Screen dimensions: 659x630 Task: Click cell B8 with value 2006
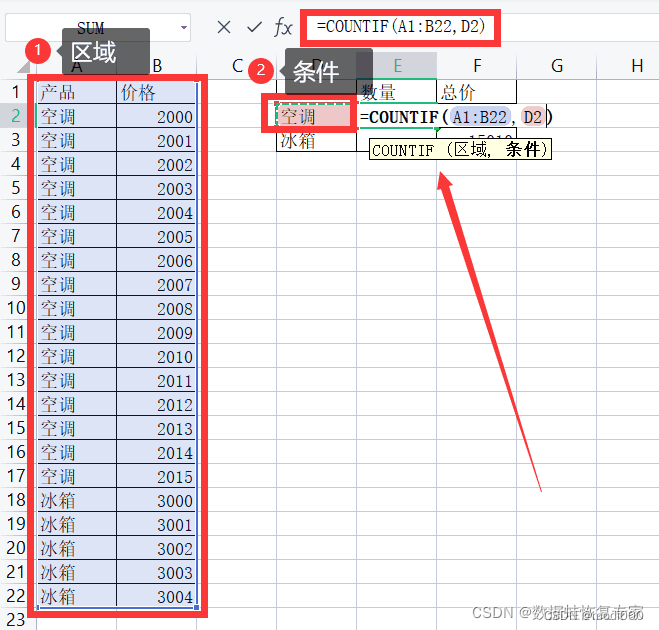point(156,259)
